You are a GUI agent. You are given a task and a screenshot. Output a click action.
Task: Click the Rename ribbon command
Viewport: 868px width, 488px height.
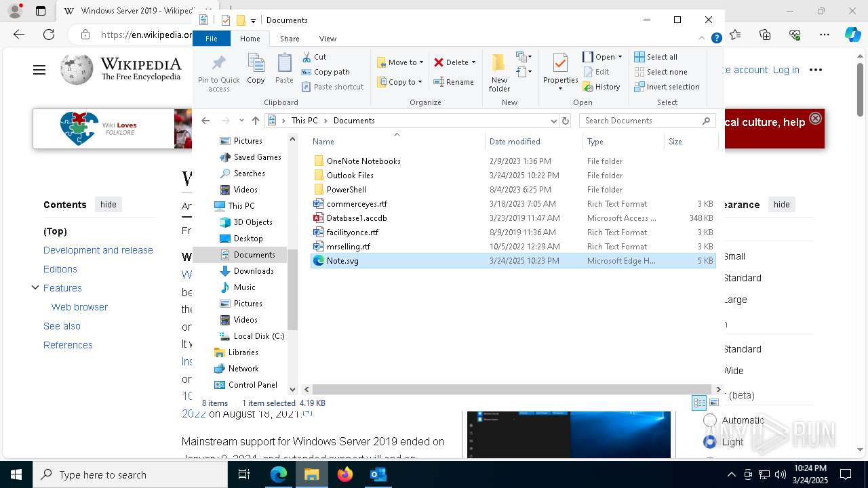(454, 82)
